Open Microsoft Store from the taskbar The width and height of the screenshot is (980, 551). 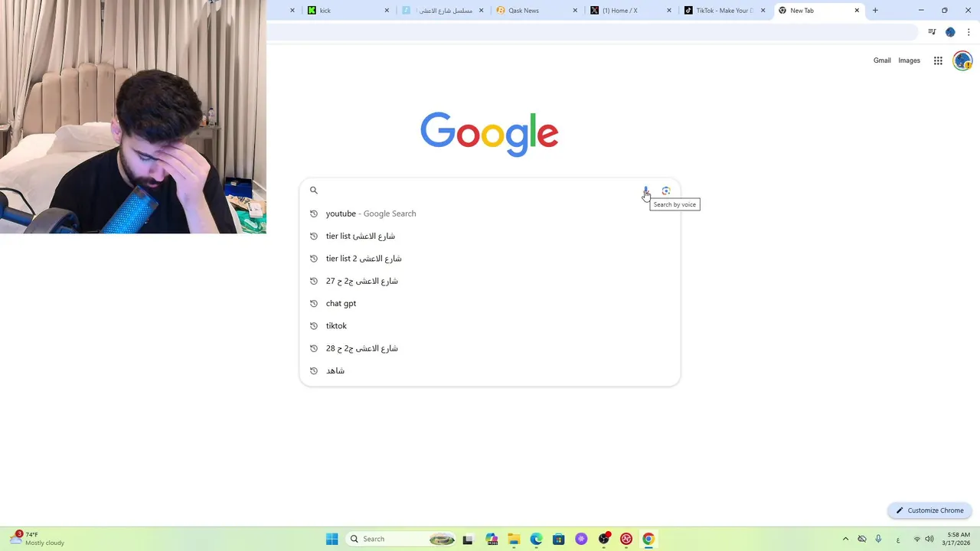pos(559,539)
